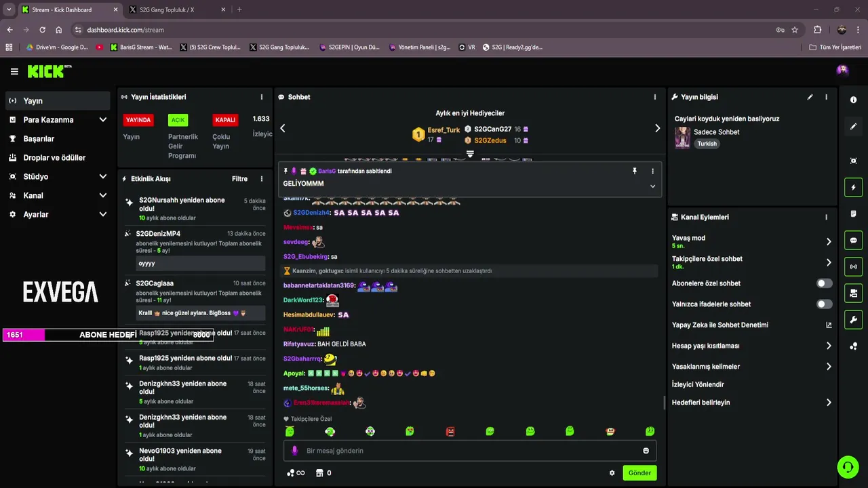Expand Ayarlar sidebar section
Viewport: 868px width, 488px height.
[x=103, y=215]
